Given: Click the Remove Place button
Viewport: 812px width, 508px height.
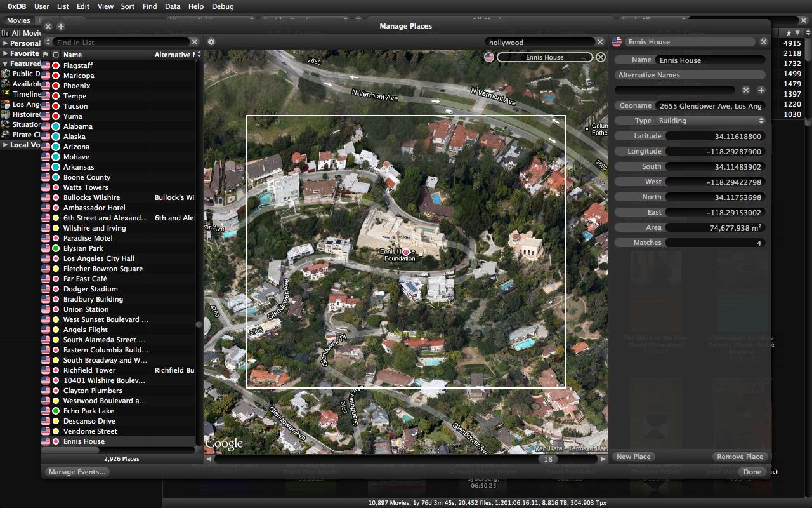Looking at the screenshot, I should click(740, 457).
